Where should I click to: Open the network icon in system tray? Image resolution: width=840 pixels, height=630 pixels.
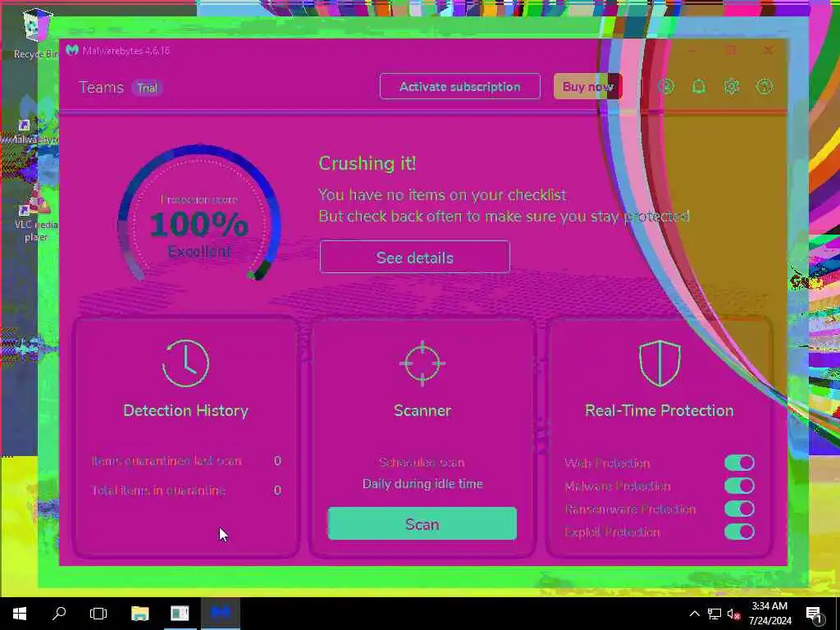(x=714, y=614)
